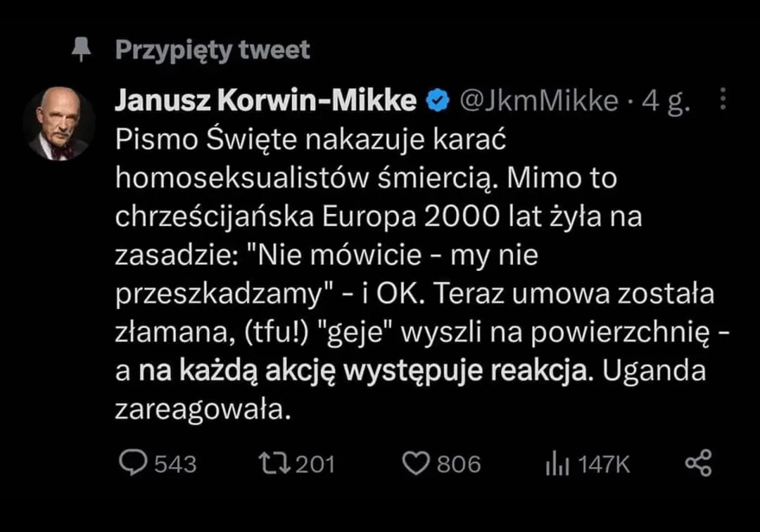The image size is (760, 532).
Task: Click the pin icon above the tweet
Action: coord(82,50)
